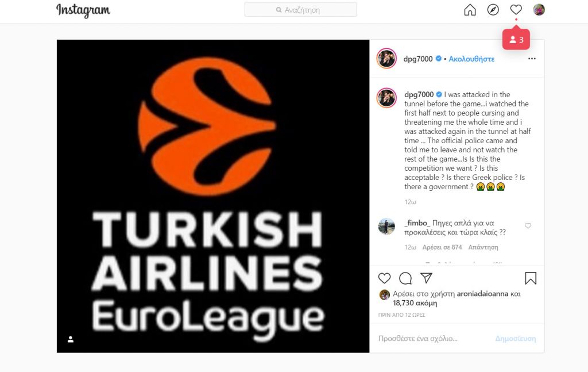
Task: Like _fimbo_'s comment with small heart
Action: [x=528, y=225]
